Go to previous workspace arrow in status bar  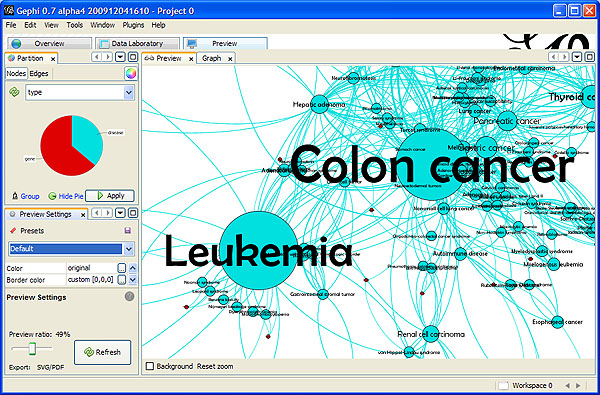[x=567, y=385]
